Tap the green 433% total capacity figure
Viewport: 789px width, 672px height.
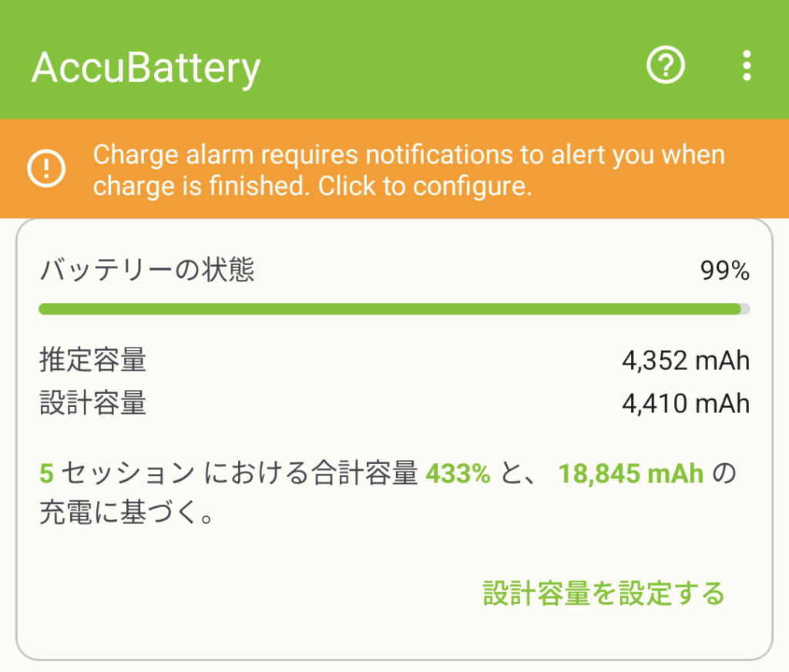pyautogui.click(x=458, y=474)
